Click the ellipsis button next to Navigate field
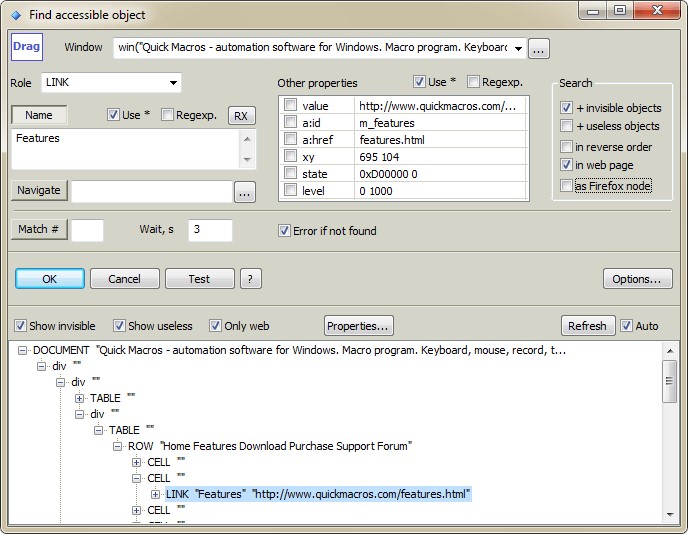688x534 pixels. coord(244,191)
